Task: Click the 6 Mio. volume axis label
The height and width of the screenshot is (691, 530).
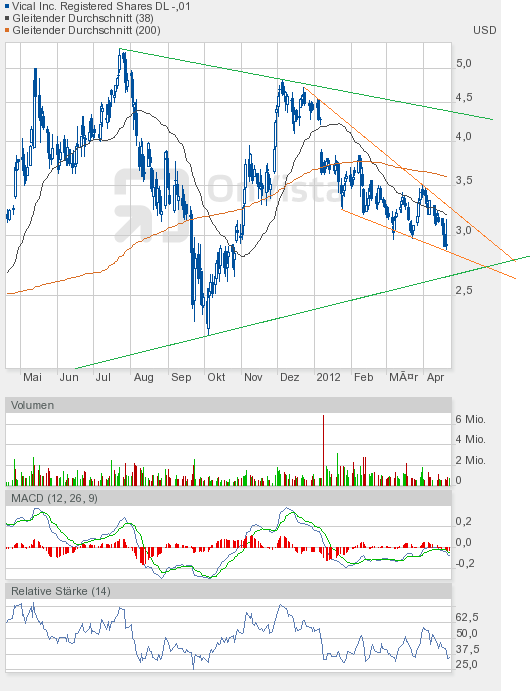Action: pyautogui.click(x=471, y=420)
